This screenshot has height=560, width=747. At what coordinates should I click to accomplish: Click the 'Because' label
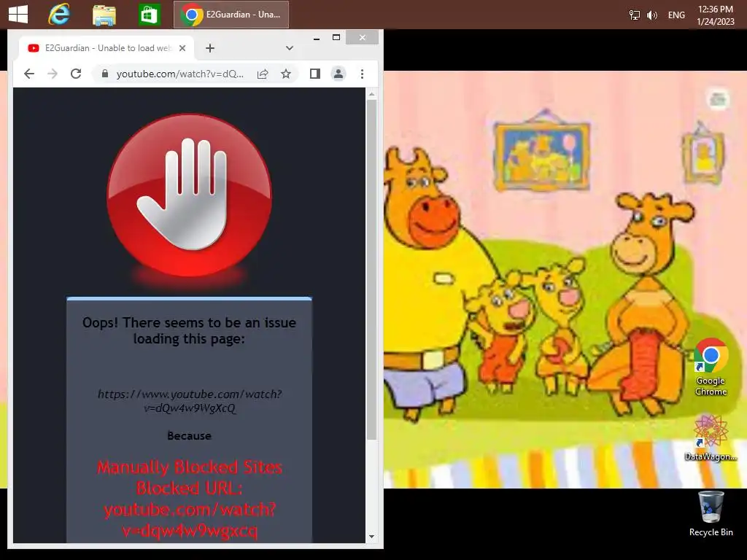(189, 436)
